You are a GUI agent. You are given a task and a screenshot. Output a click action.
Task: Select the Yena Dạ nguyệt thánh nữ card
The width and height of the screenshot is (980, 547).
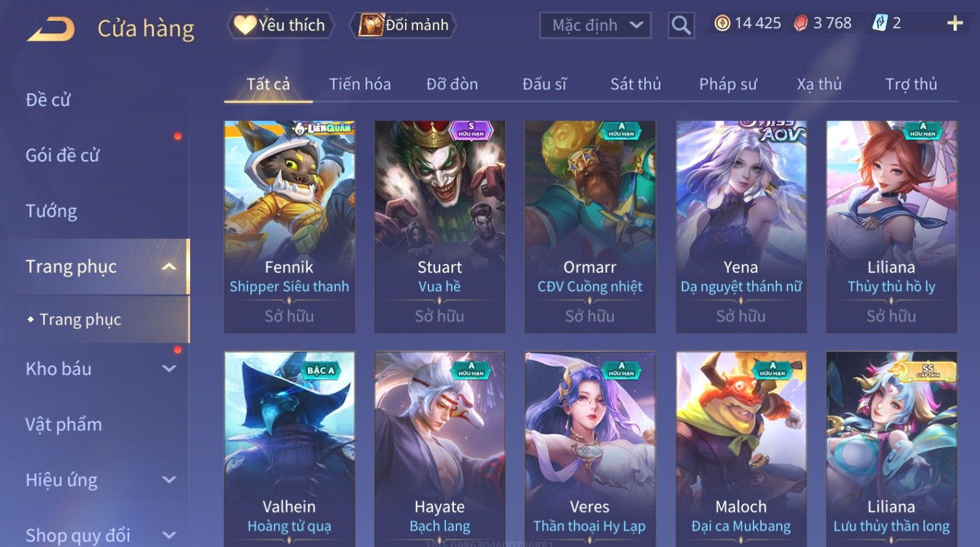[741, 227]
